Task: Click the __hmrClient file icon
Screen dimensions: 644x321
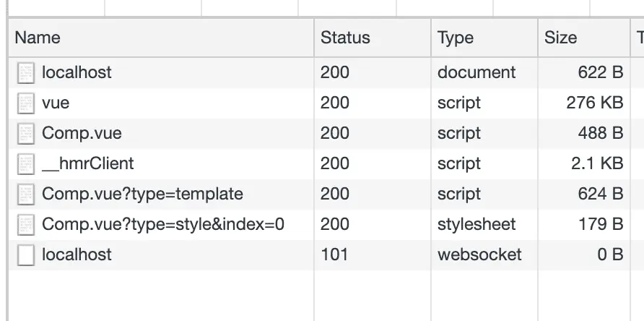Action: click(26, 164)
